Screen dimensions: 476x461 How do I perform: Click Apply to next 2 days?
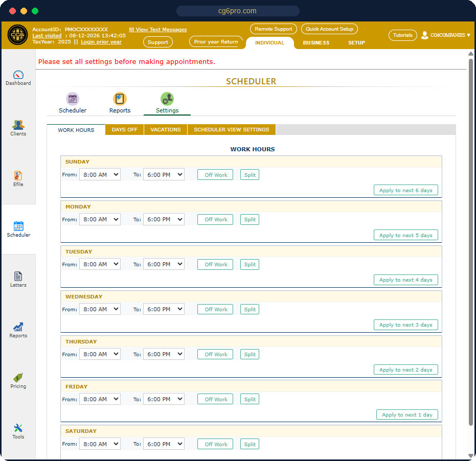click(406, 370)
